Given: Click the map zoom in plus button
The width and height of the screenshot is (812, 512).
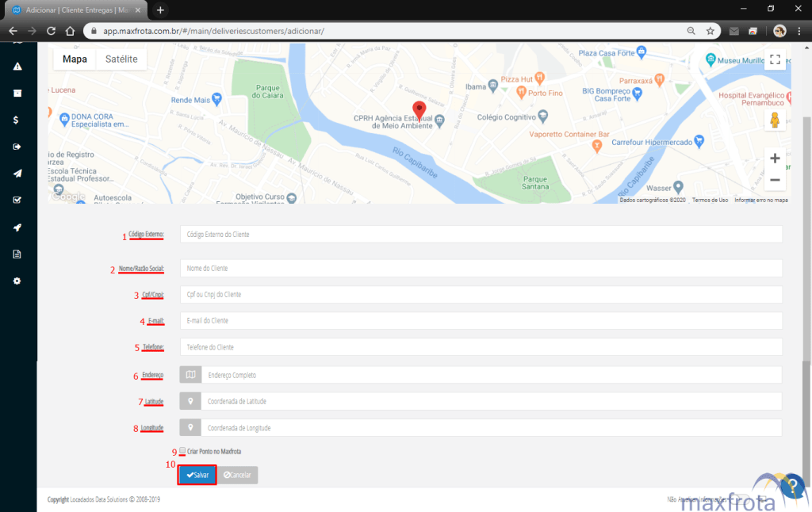Looking at the screenshot, I should point(775,159).
